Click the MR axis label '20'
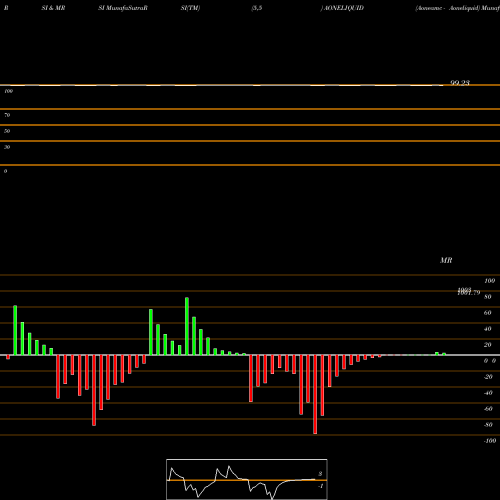This screenshot has height=500, width=500. pos(488,345)
